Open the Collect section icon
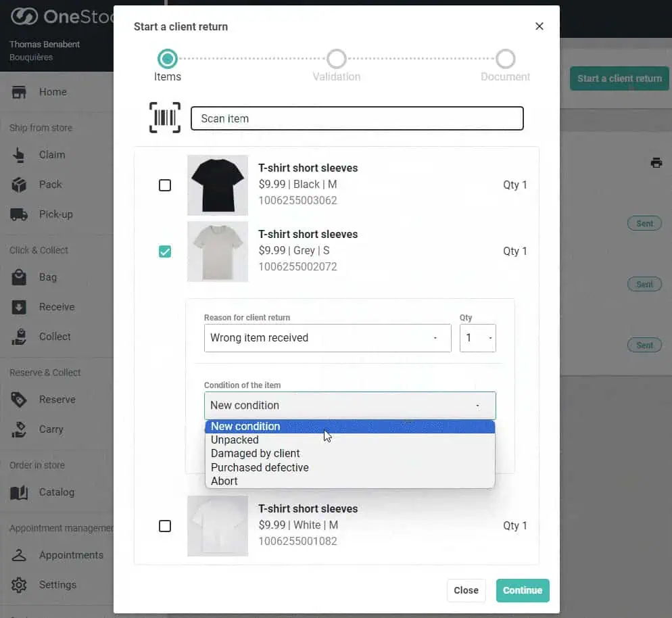Screen dimensions: 672x618 click(x=18, y=337)
